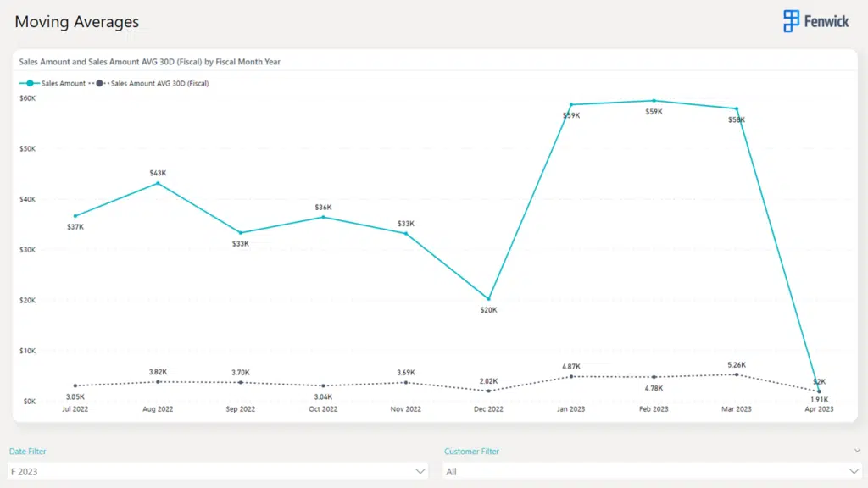Select the F 2023 date filter box
The width and height of the screenshot is (868, 488).
click(212, 471)
